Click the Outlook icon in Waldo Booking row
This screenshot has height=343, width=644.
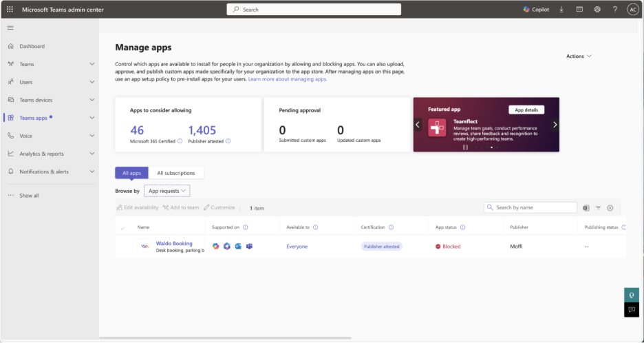pos(238,247)
